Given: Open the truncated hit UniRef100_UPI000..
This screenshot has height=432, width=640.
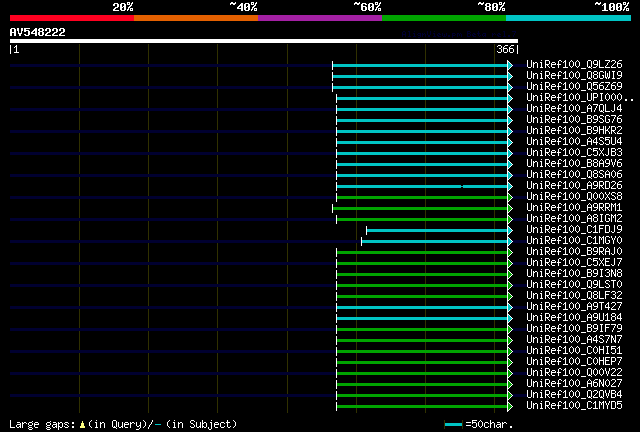Looking at the screenshot, I should (x=580, y=97).
